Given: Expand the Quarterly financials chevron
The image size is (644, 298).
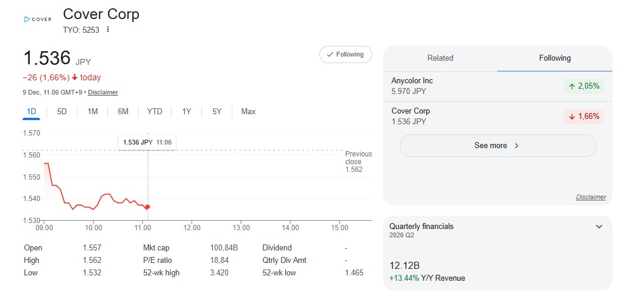Looking at the screenshot, I should pyautogui.click(x=599, y=227).
